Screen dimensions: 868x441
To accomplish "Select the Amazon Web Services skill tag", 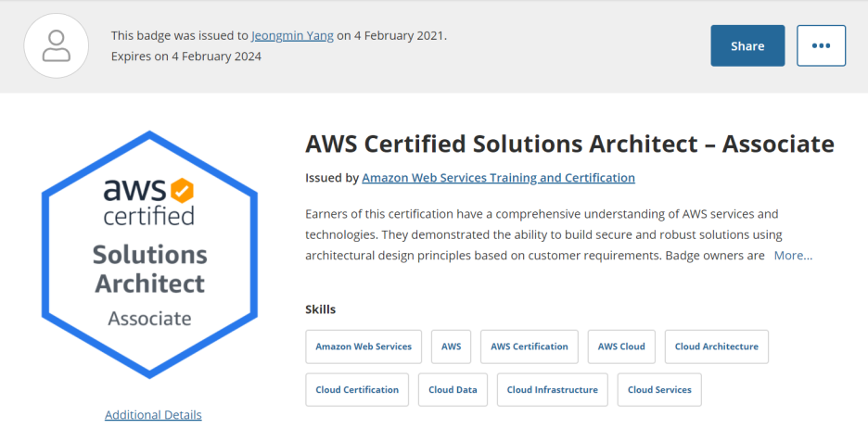I will pyautogui.click(x=364, y=346).
